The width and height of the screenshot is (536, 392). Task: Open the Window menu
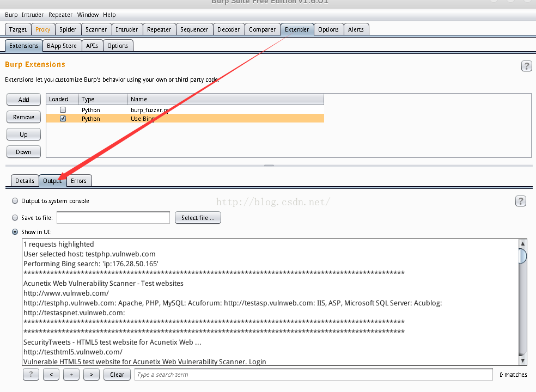point(88,15)
